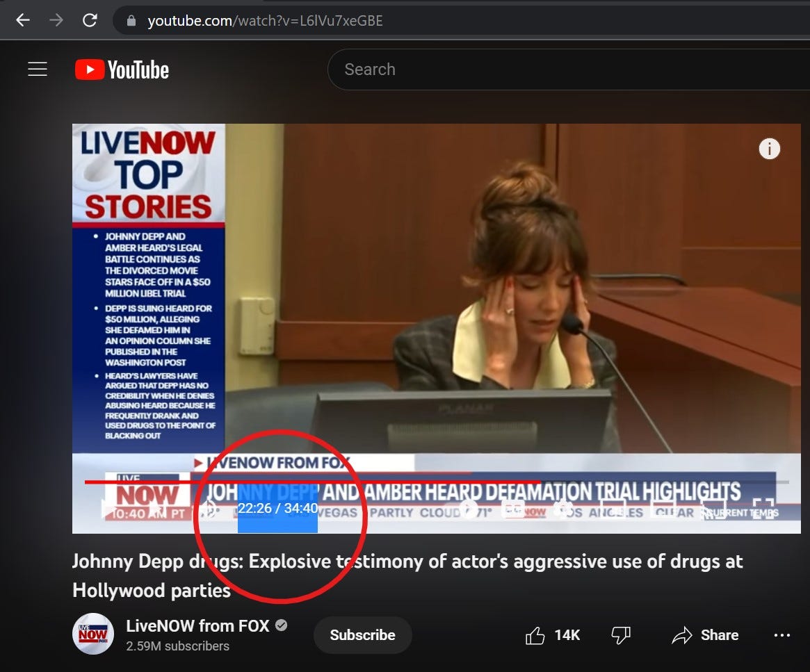View site security lock info
The height and width of the screenshot is (672, 810).
[131, 21]
